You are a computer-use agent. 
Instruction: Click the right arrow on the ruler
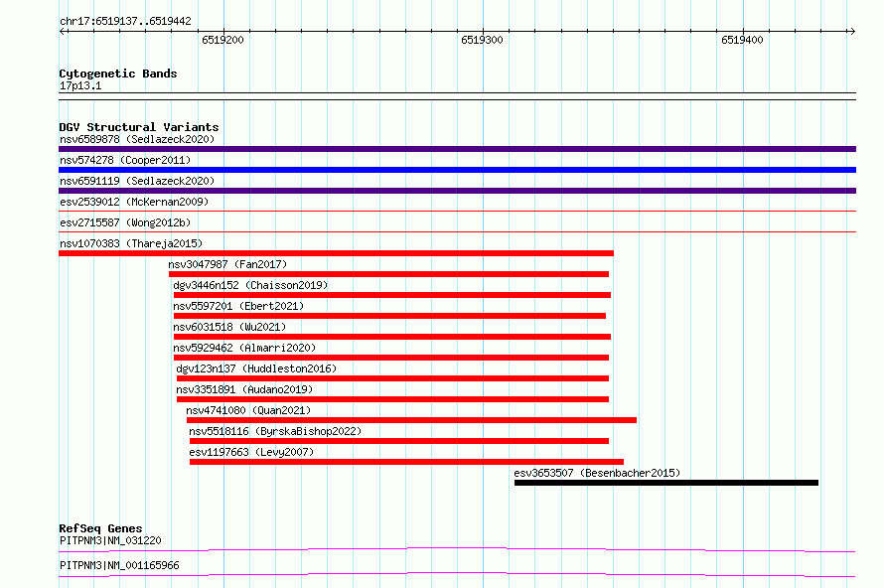852,32
